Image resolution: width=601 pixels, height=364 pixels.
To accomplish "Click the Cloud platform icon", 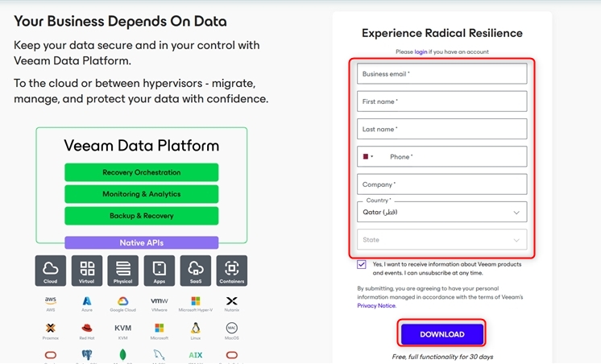I will coord(51,271).
